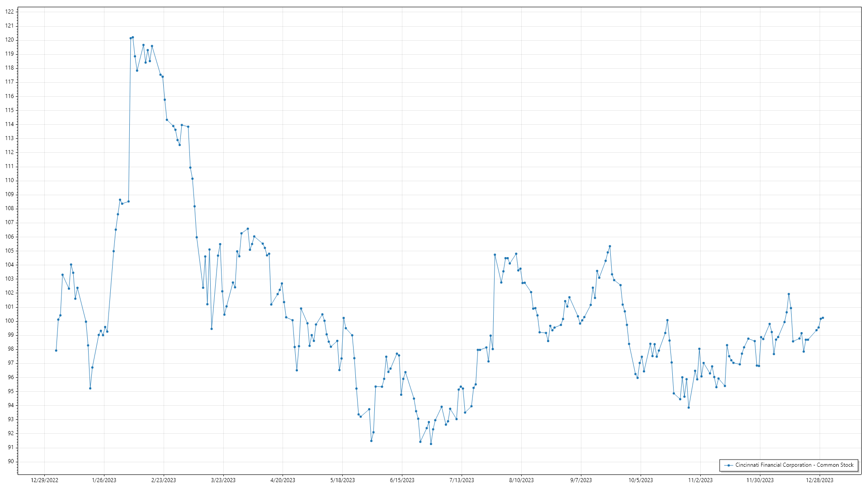
Task: Click the 11/2/2023 date label
Action: click(700, 480)
